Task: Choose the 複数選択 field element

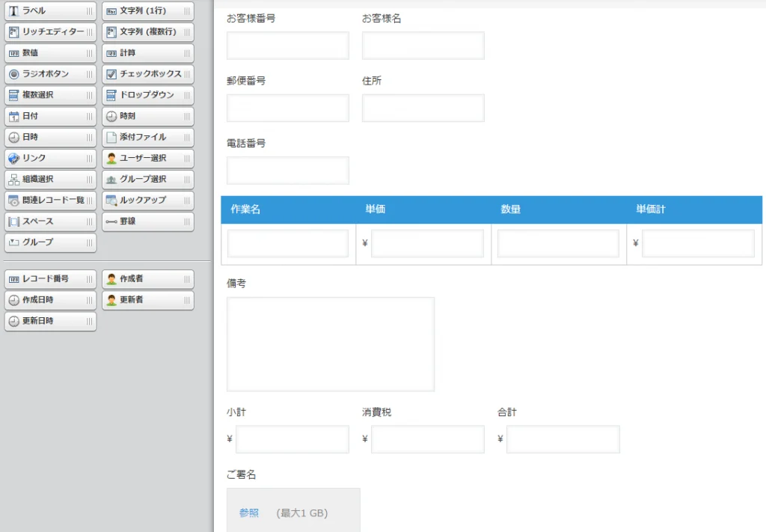Action: point(49,95)
